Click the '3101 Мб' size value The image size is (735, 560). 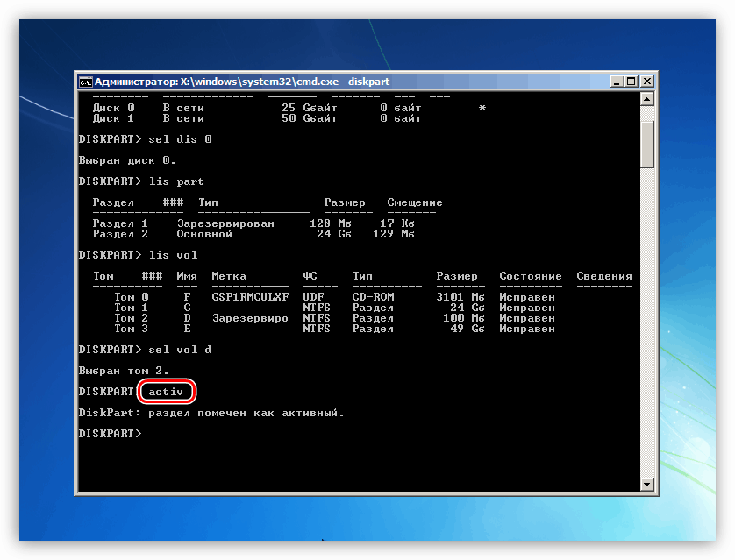460,297
